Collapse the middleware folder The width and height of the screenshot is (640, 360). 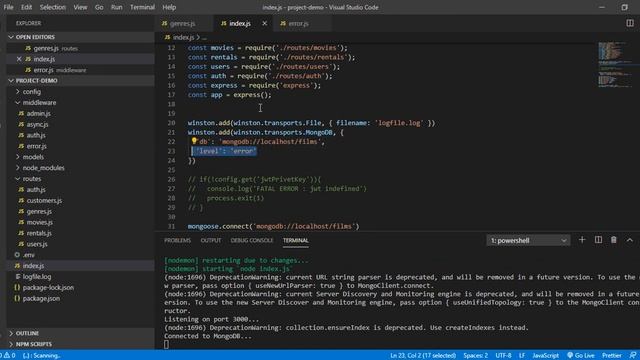(x=80, y=102)
